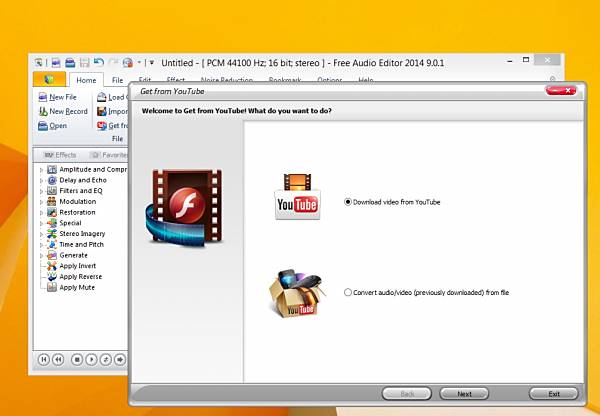This screenshot has height=416, width=600.
Task: Expand the Filters and EQ tree node
Action: pyautogui.click(x=41, y=191)
